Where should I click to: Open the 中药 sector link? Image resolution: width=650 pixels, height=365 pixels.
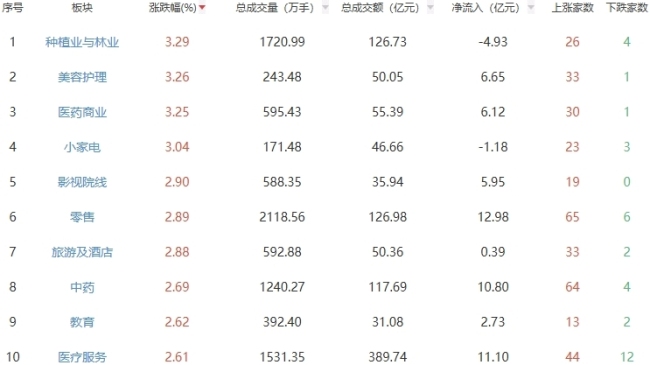[x=82, y=287]
